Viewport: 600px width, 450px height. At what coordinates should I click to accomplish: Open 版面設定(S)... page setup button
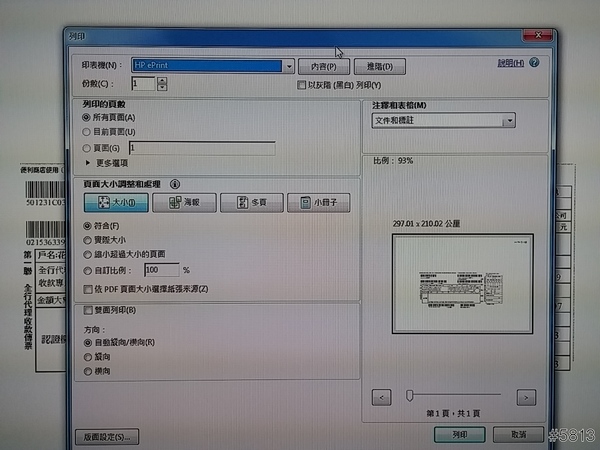107,437
